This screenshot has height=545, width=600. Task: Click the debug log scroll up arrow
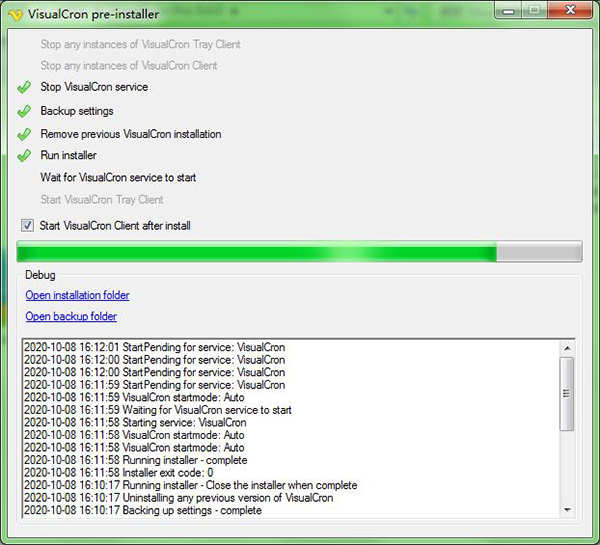567,348
